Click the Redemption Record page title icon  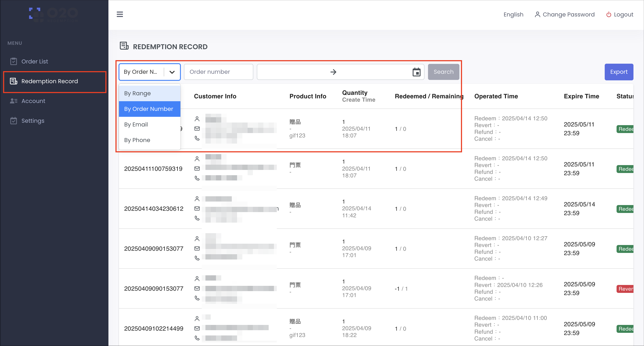124,46
